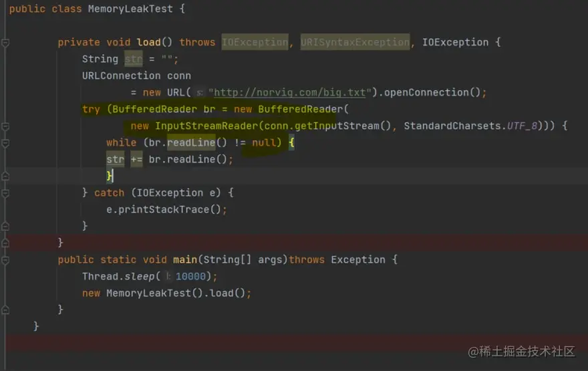Click the 'while' keyword

(x=121, y=142)
